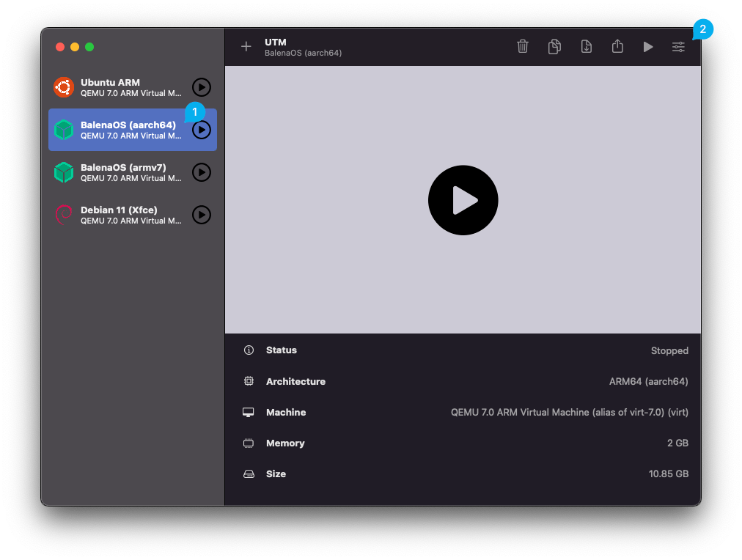Image resolution: width=742 pixels, height=560 pixels.
Task: Select BalenaOS (armv7) virtual machine
Action: tap(121, 172)
